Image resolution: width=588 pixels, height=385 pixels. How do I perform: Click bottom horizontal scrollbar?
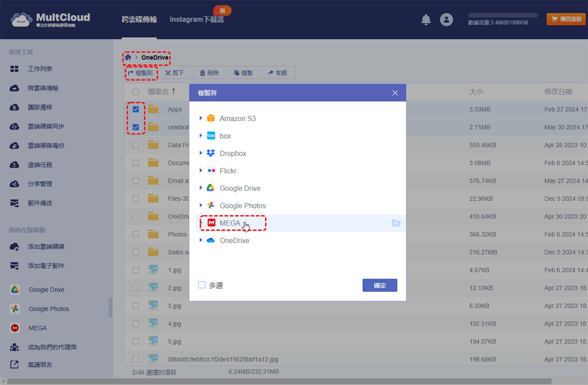(279, 381)
